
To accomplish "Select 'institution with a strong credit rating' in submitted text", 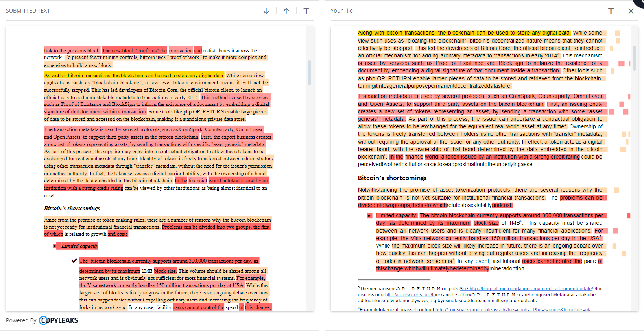I will tap(83, 188).
